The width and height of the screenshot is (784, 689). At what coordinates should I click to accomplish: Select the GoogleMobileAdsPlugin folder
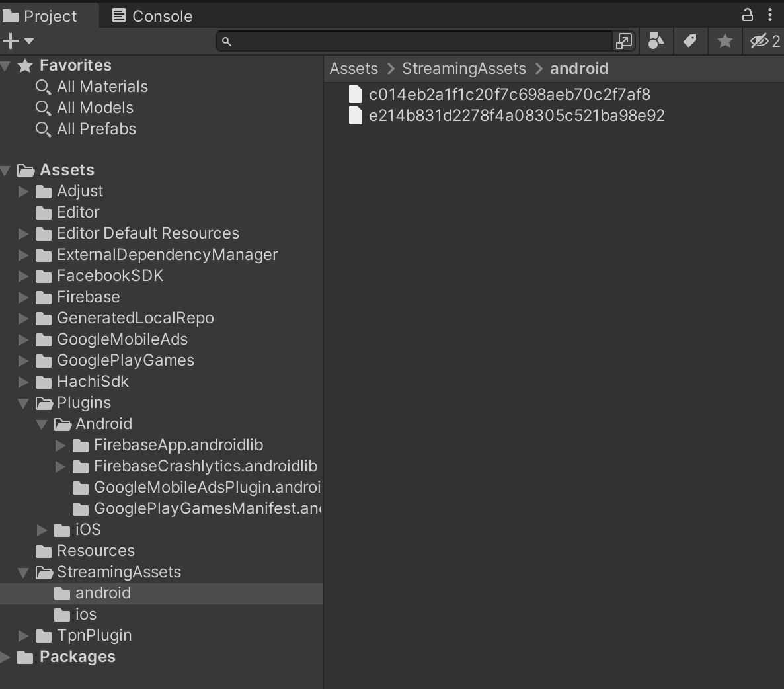[x=207, y=487]
